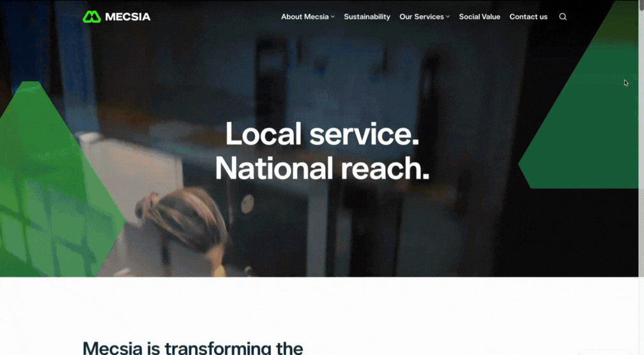Open the Our Services menu
The width and height of the screenshot is (644, 355).
(x=422, y=17)
